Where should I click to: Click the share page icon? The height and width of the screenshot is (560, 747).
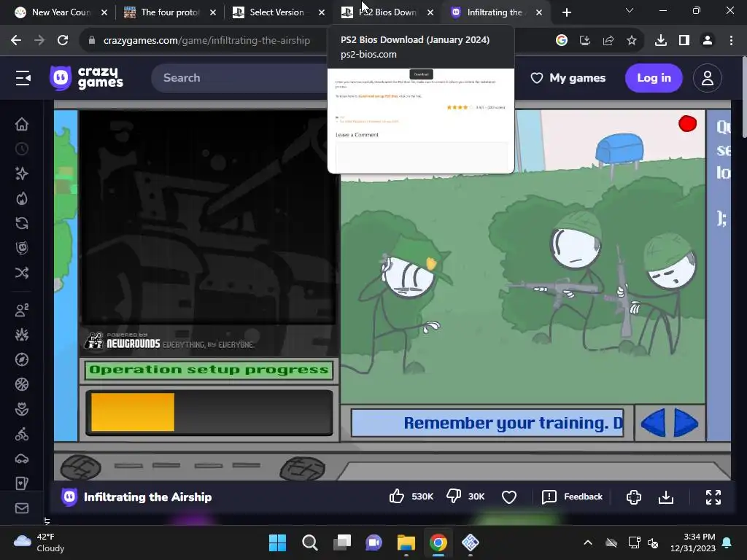click(x=608, y=41)
